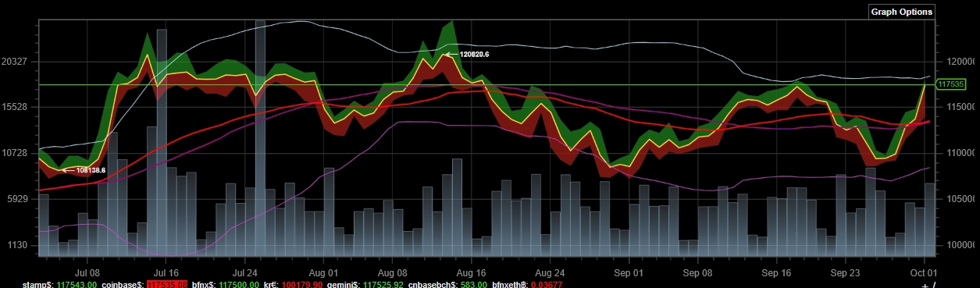This screenshot has width=980, height=288.
Task: Click the 108138.6 low price marker
Action: [x=91, y=169]
